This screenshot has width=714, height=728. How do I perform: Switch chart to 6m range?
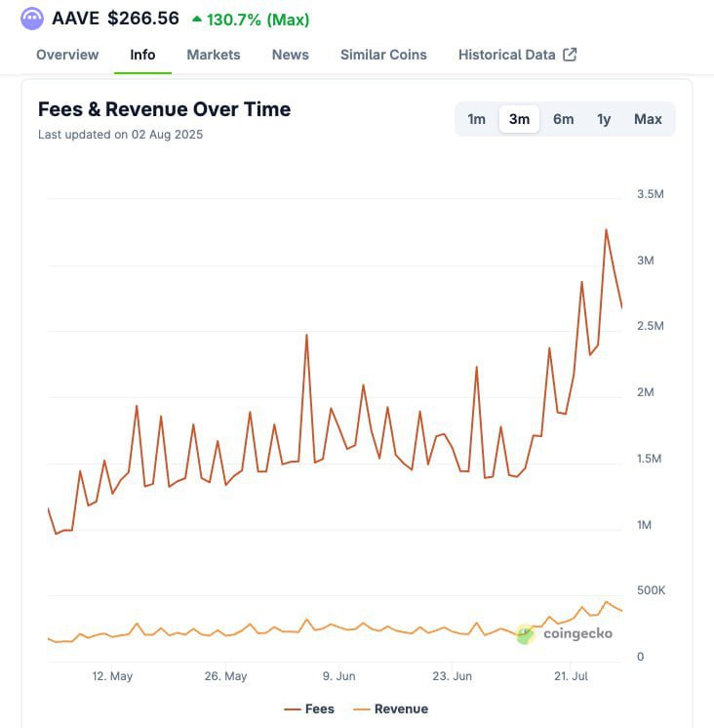[x=563, y=119]
